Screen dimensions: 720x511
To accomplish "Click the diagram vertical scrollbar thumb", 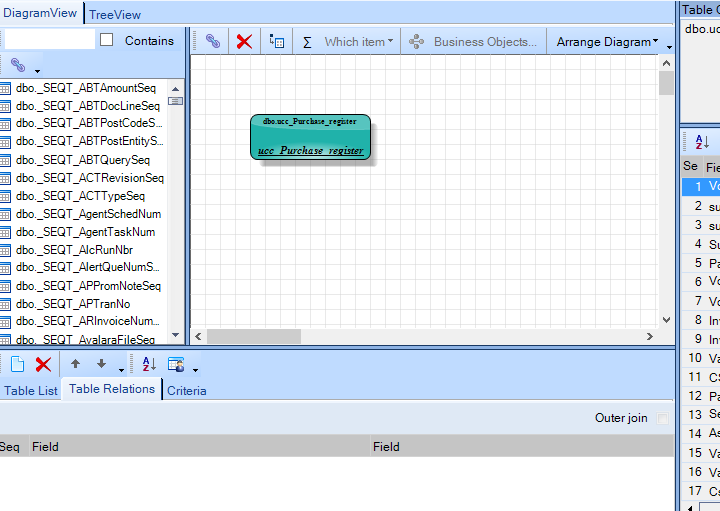I will 666,83.
